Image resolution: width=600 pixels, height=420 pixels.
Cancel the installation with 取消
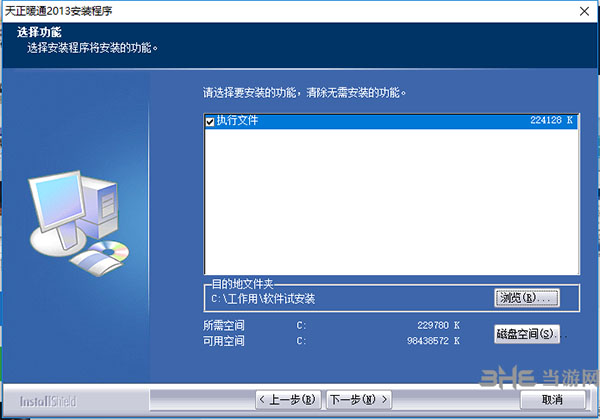pos(553,400)
